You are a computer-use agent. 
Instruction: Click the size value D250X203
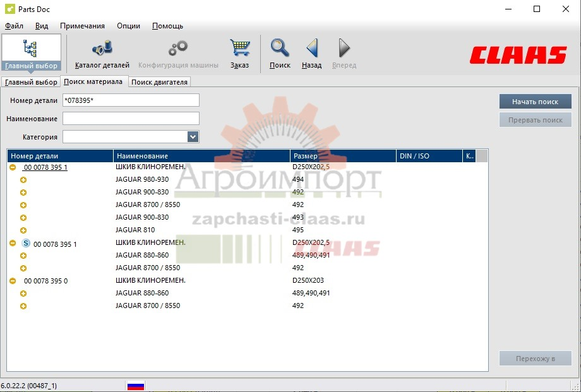tap(308, 280)
